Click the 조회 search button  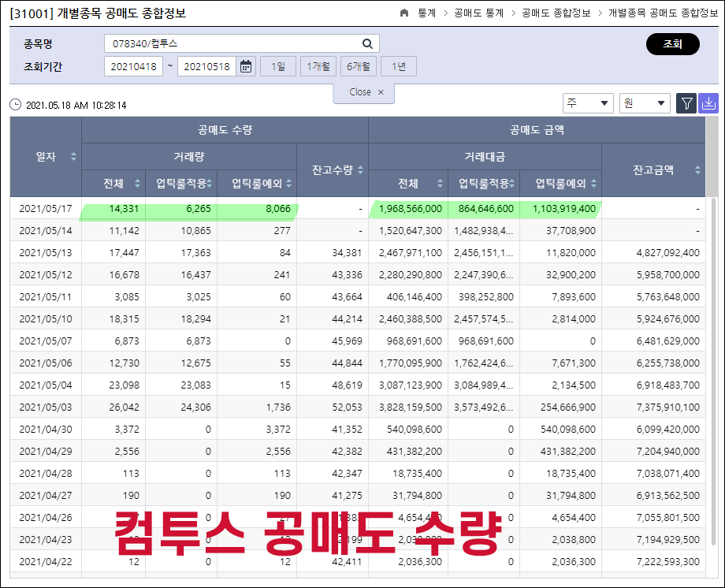(673, 44)
